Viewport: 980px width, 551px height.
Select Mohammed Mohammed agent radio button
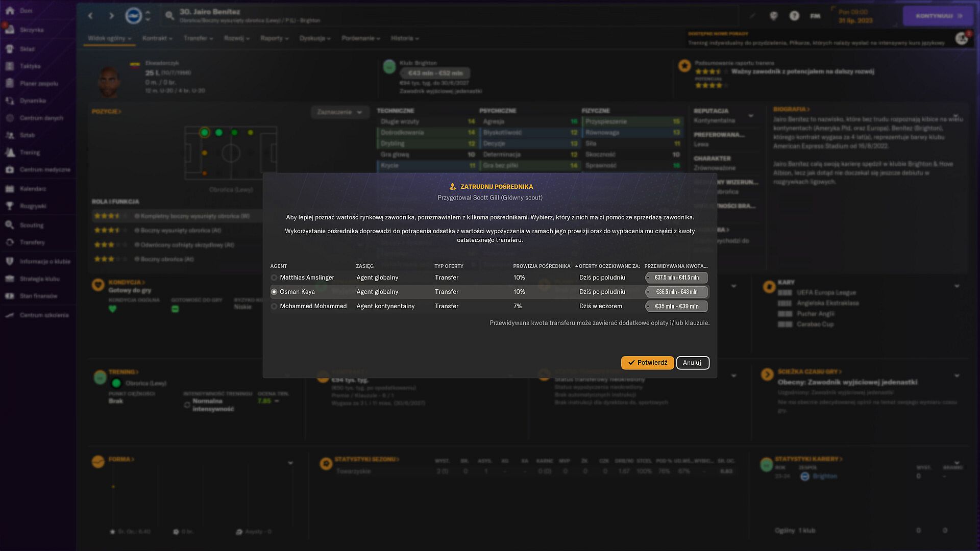[274, 306]
